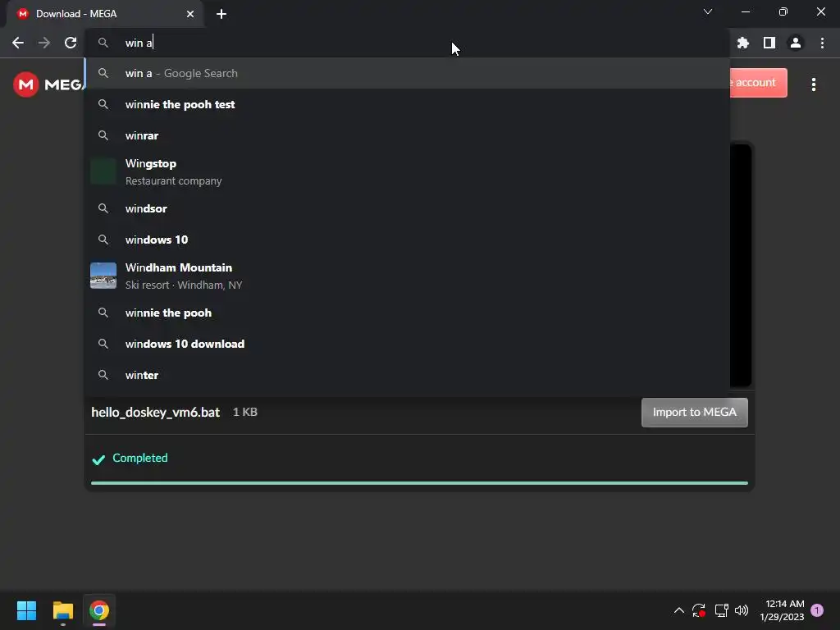Open the notification badge showing 1
This screenshot has height=630, width=840.
tap(817, 610)
